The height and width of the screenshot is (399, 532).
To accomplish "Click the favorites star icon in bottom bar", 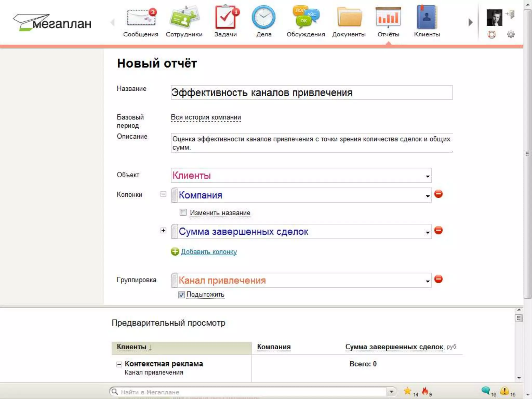I will click(408, 391).
